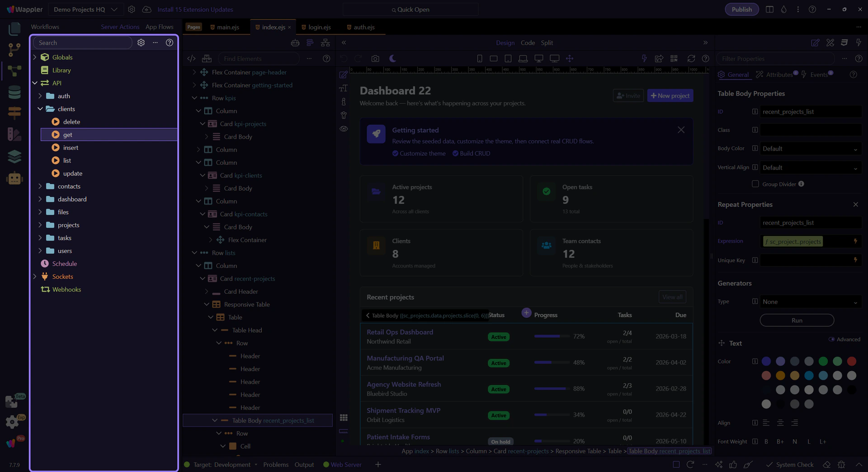Open the AI robot assistant sidebar icon

(14, 178)
